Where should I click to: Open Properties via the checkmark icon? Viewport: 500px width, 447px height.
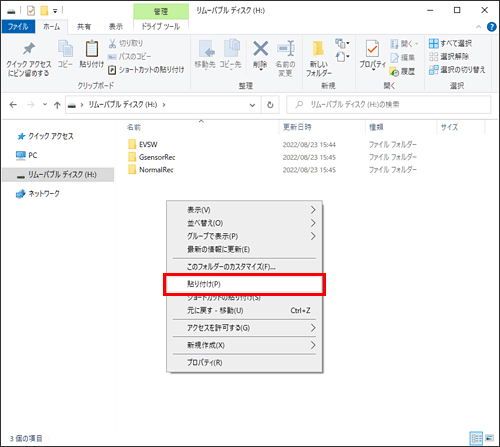372,49
